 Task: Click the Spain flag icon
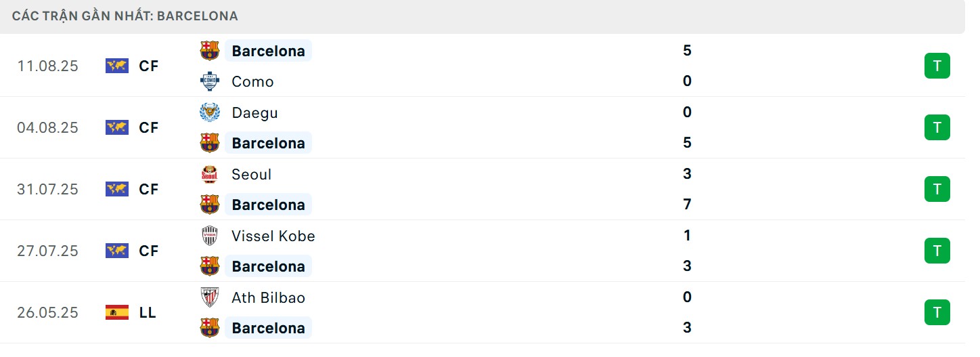[117, 312]
